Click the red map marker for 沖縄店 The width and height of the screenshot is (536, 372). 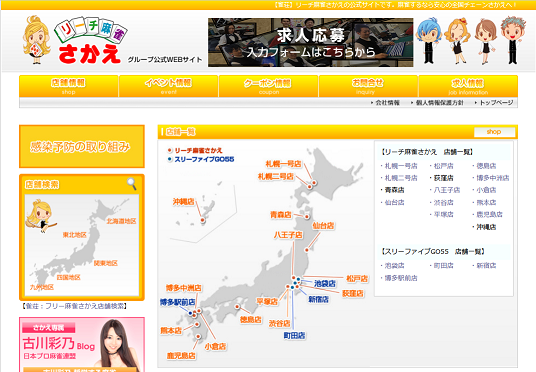203,220
